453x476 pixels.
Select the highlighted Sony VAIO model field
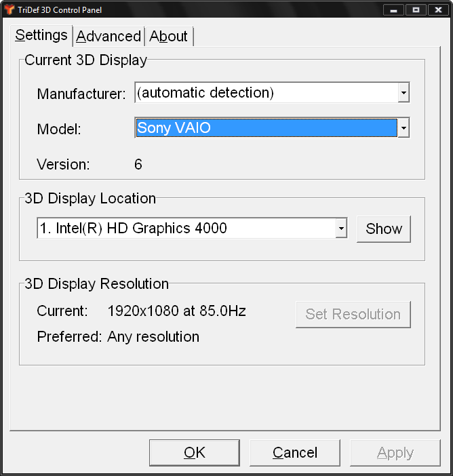[266, 127]
